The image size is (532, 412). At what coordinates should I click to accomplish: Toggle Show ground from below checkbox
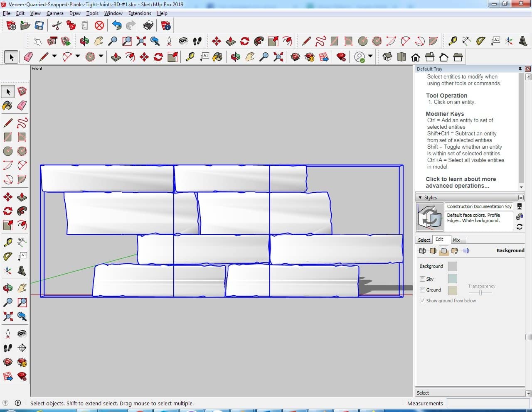(423, 301)
